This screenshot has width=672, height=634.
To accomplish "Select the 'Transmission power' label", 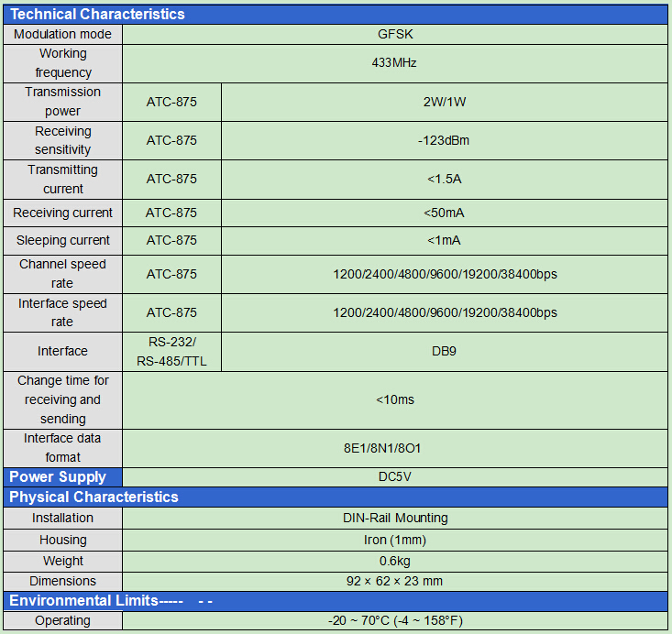I will pos(62,102).
